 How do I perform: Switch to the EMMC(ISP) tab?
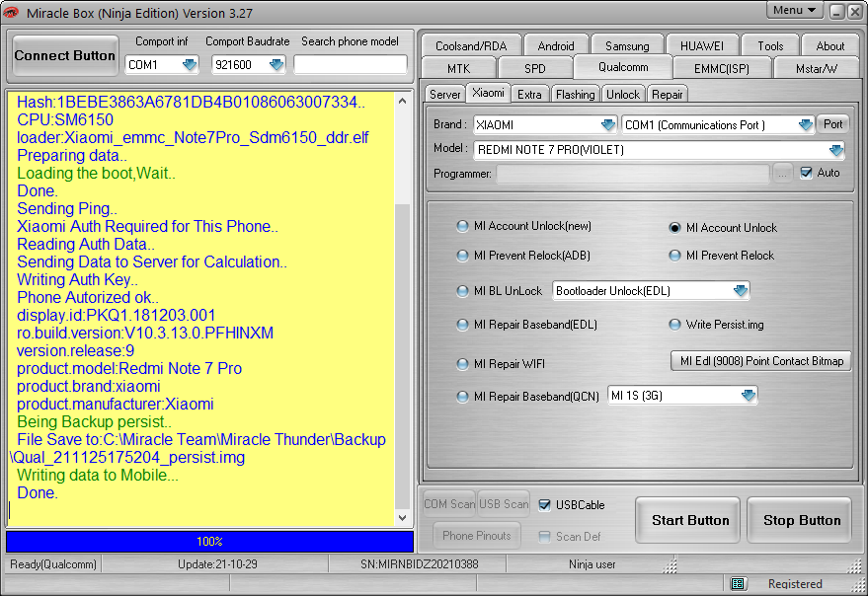point(721,69)
